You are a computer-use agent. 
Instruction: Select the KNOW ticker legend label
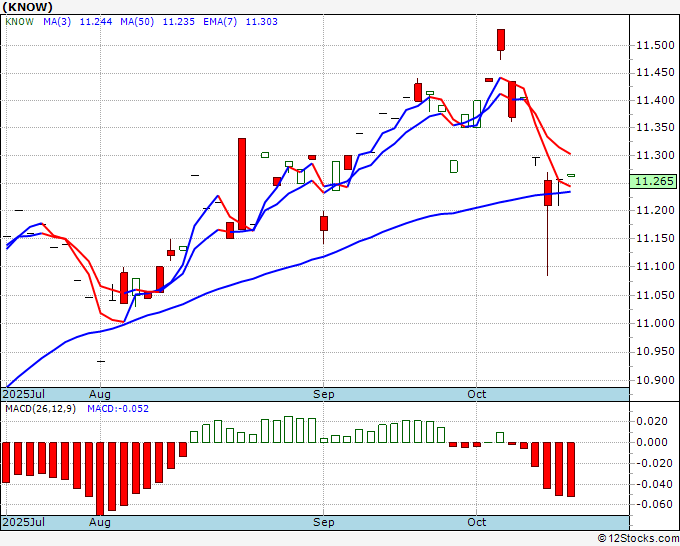tap(19, 22)
